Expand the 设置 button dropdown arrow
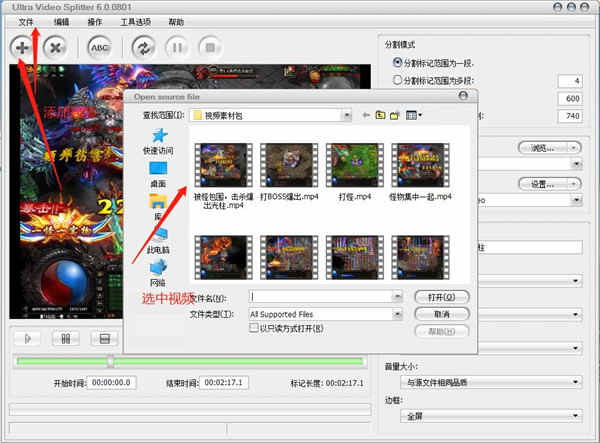 574,184
